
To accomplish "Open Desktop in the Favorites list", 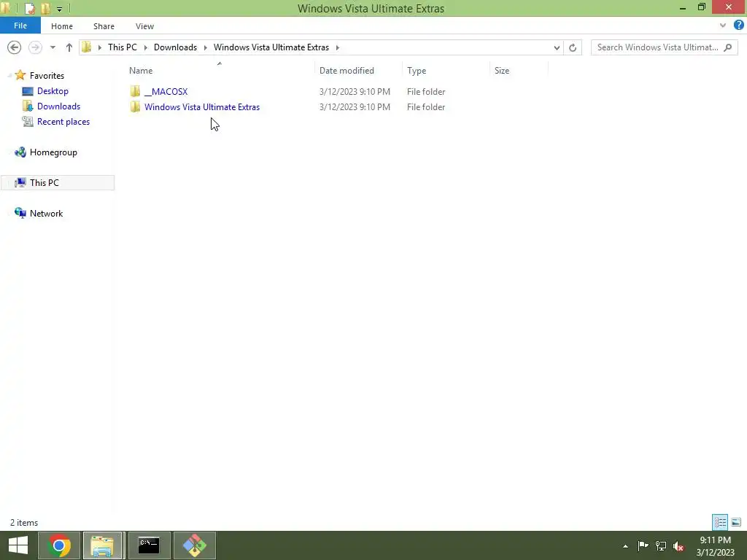I will coord(53,91).
